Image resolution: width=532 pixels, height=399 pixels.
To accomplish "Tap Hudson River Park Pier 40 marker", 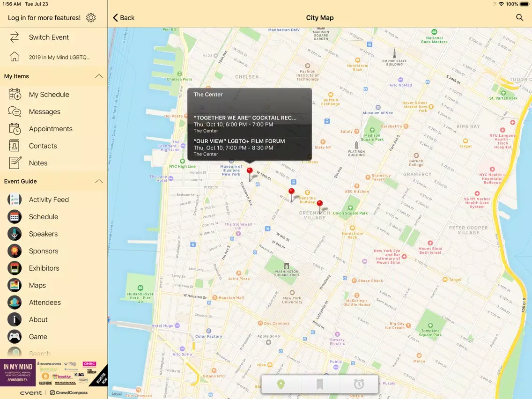I will pyautogui.click(x=140, y=288).
